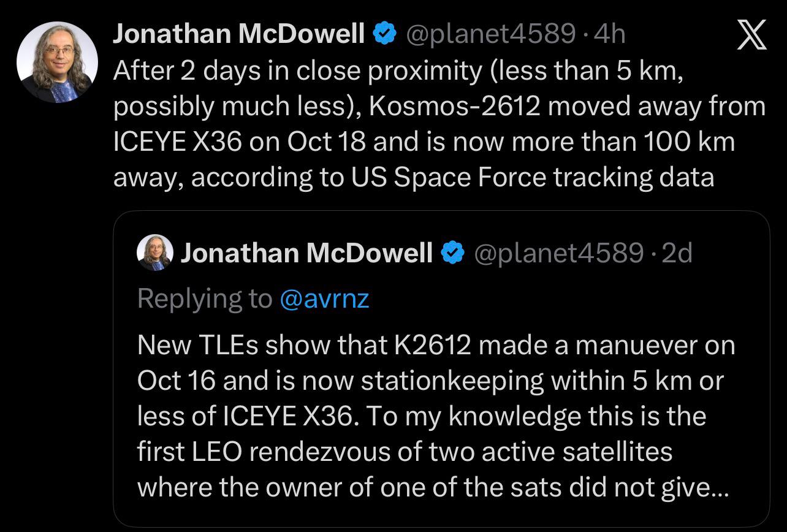Click the 'Replying to' label
This screenshot has height=532, width=787.
(x=205, y=298)
